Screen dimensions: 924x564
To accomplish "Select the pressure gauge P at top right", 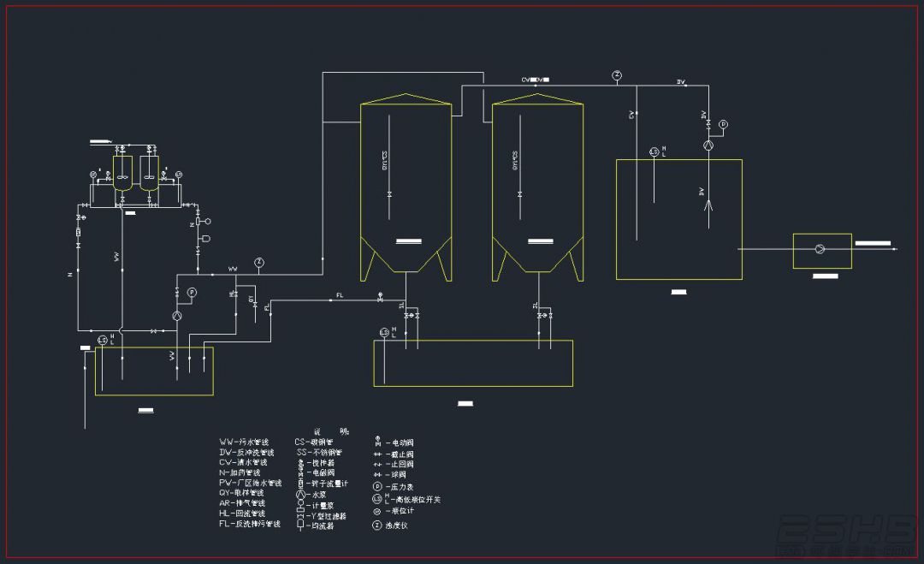I will (723, 125).
